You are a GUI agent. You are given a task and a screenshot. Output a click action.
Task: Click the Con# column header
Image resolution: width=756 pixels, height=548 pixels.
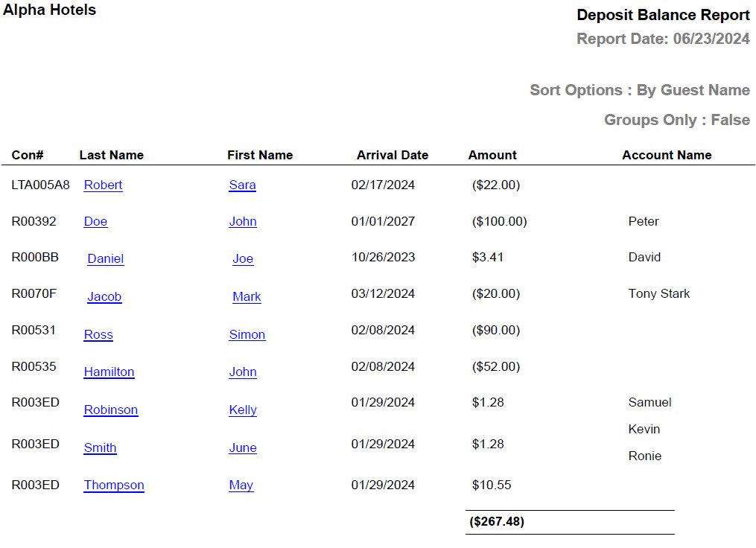click(x=26, y=155)
